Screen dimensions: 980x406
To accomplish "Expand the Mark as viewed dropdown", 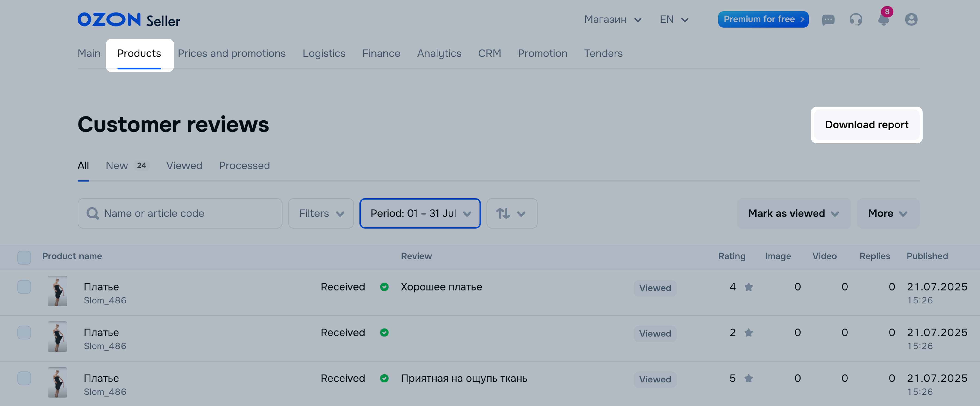I will coord(794,213).
